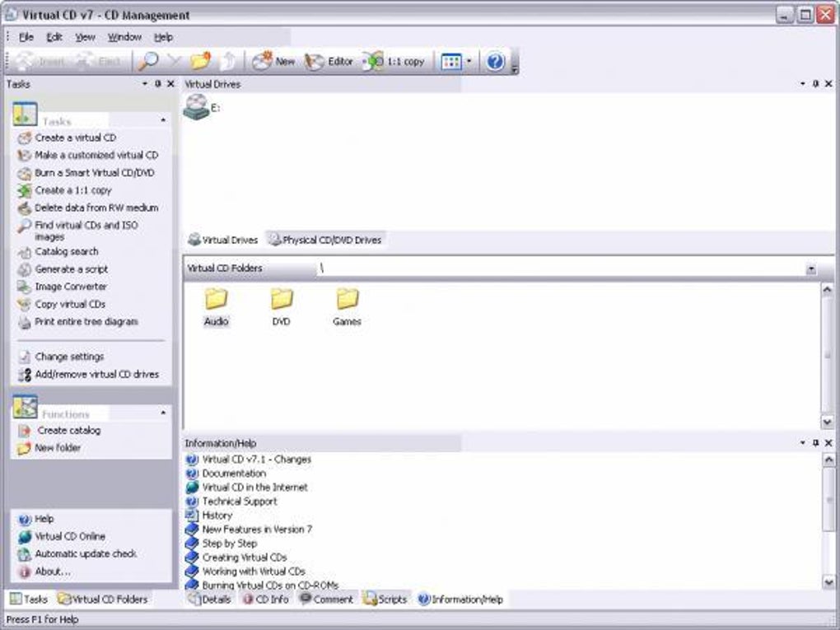The width and height of the screenshot is (840, 630).
Task: Click Add/remove virtual CD drives icon
Action: [x=24, y=375]
